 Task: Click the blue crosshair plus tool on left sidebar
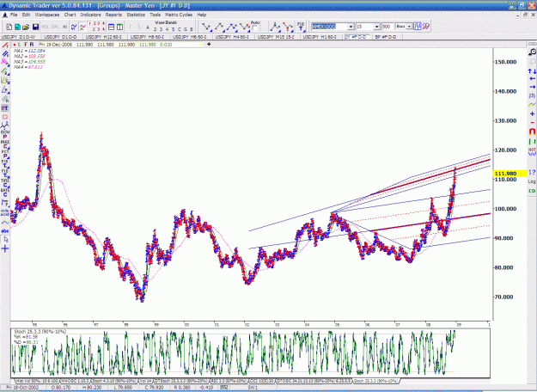click(5, 248)
